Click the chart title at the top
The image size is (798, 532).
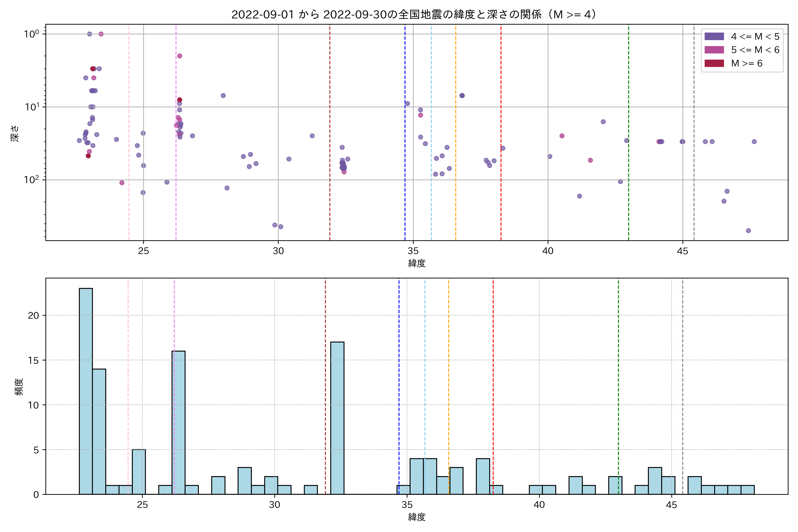(x=414, y=15)
